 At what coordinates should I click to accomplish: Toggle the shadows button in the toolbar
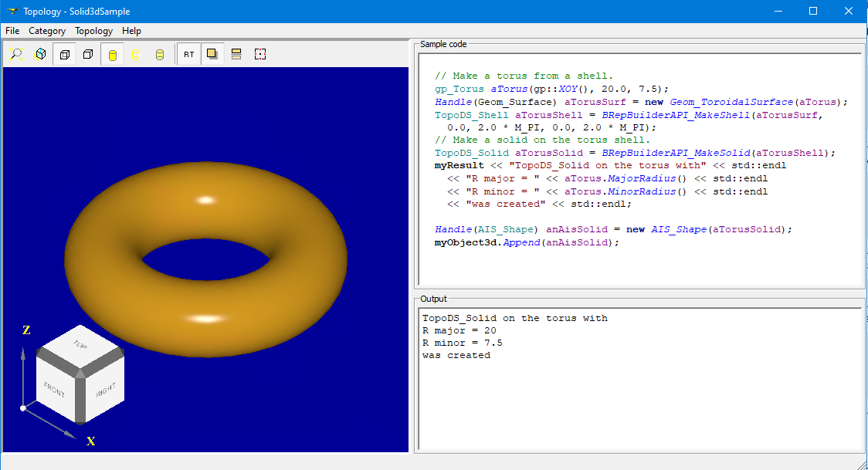click(212, 54)
